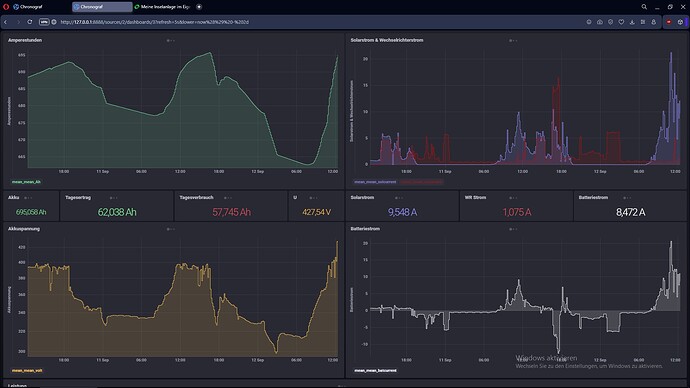
Task: Open WR Strom cell options dots
Action: click(x=513, y=198)
